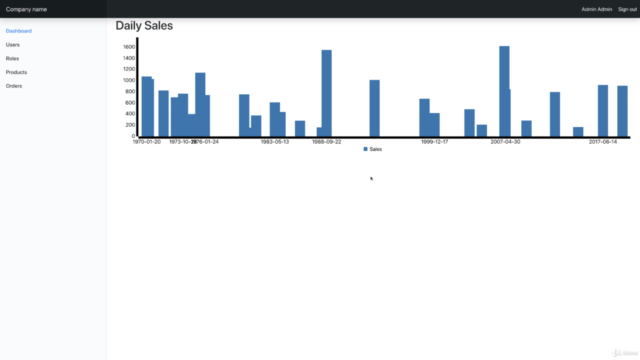Image resolution: width=640 pixels, height=360 pixels.
Task: Open the Roles section
Action: (12, 58)
